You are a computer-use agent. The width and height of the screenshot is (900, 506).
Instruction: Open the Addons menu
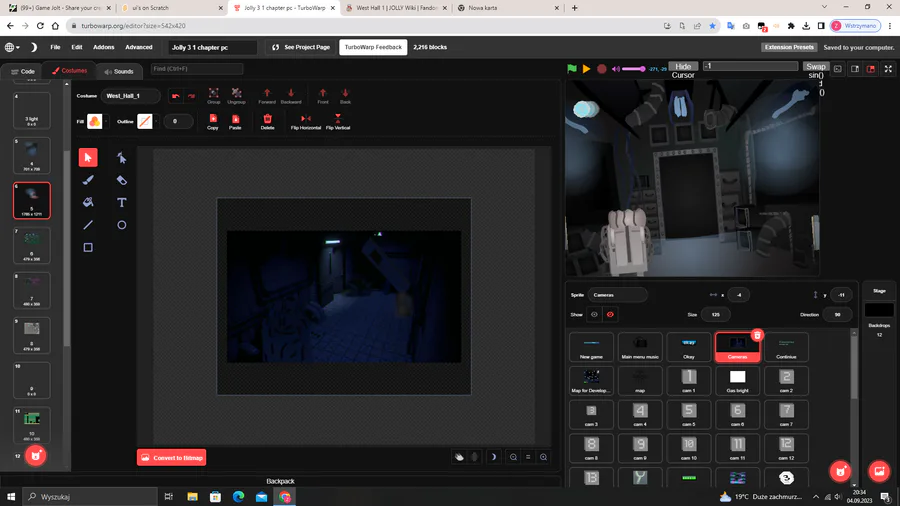coord(104,47)
